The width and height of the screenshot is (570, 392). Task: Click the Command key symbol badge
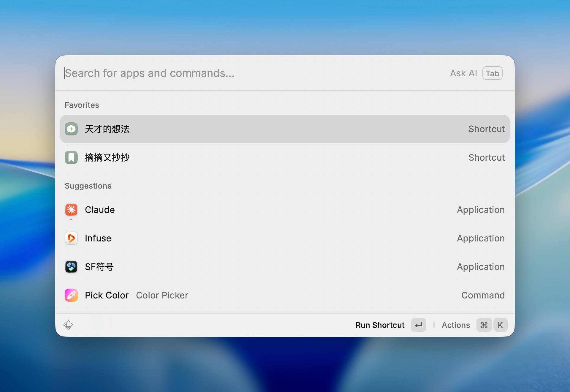(484, 325)
